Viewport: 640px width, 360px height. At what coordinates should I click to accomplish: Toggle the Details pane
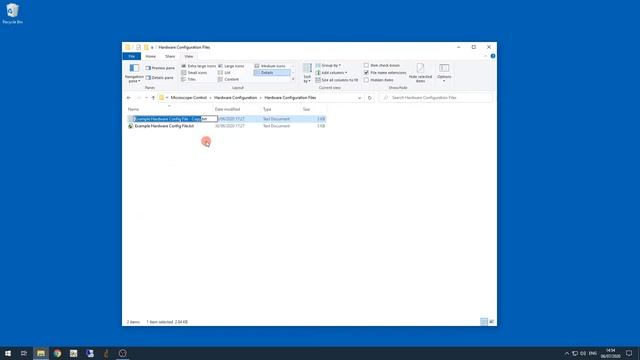(x=160, y=78)
